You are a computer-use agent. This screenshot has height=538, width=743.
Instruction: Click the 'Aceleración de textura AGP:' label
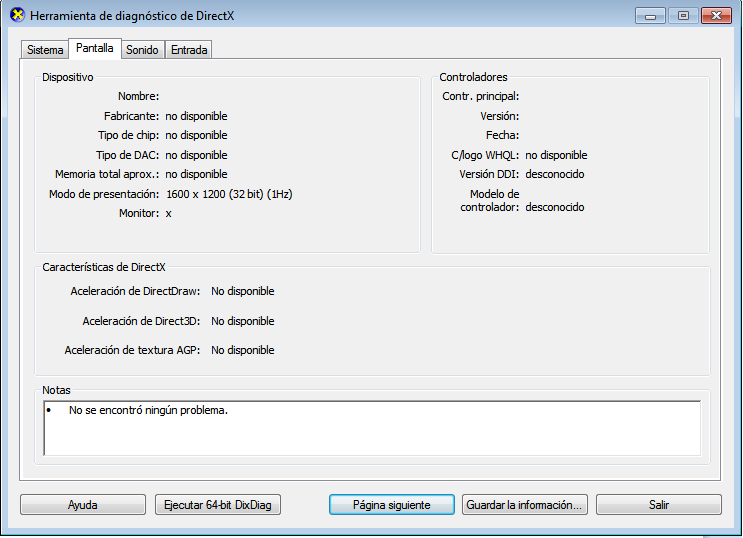click(x=132, y=350)
